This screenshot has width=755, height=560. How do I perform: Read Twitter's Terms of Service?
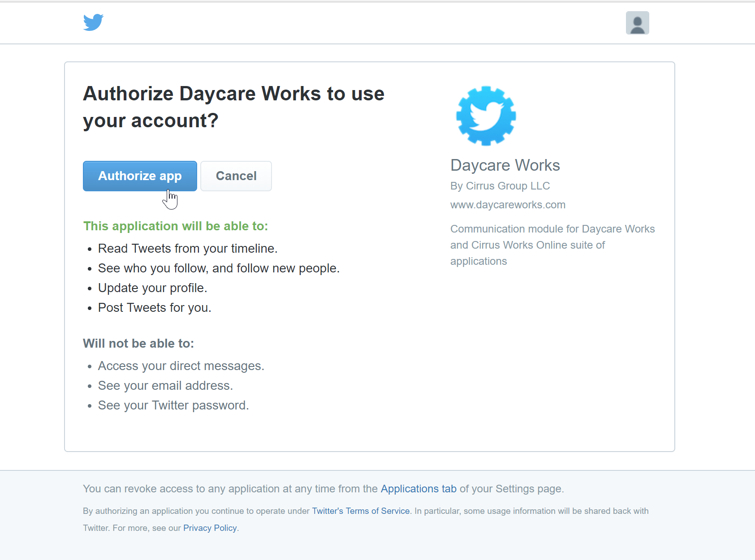[361, 511]
